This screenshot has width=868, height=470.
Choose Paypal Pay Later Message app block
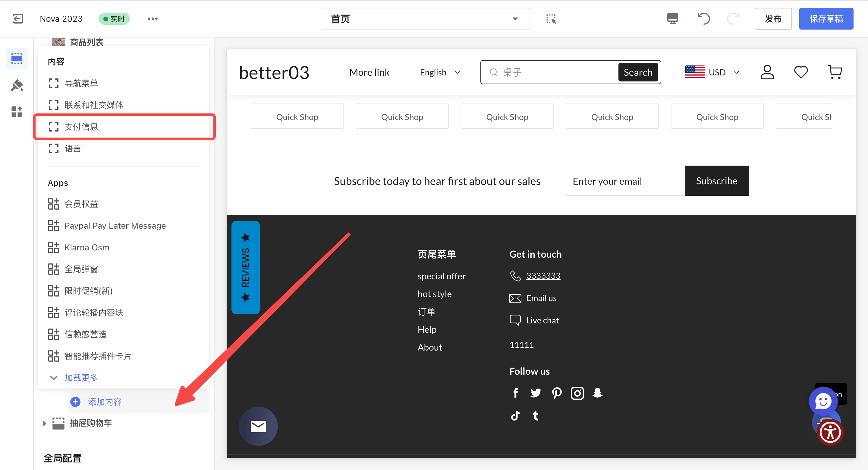[115, 226]
